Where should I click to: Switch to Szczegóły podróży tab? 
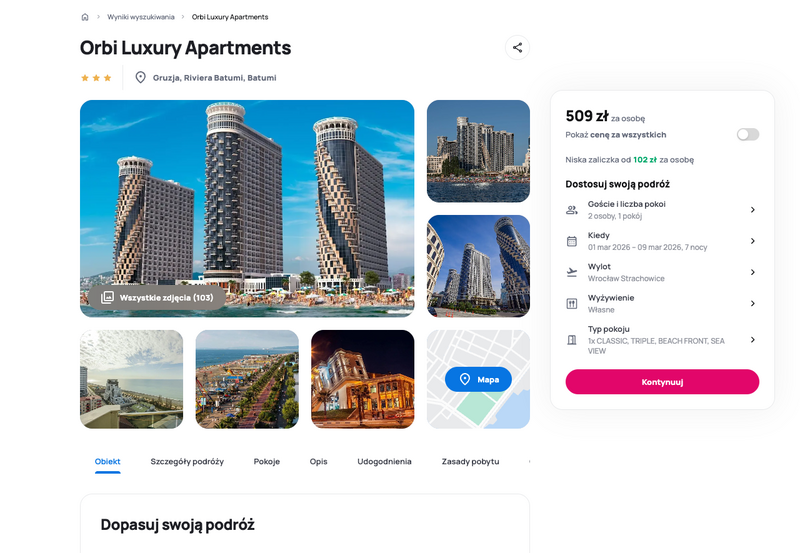point(187,461)
